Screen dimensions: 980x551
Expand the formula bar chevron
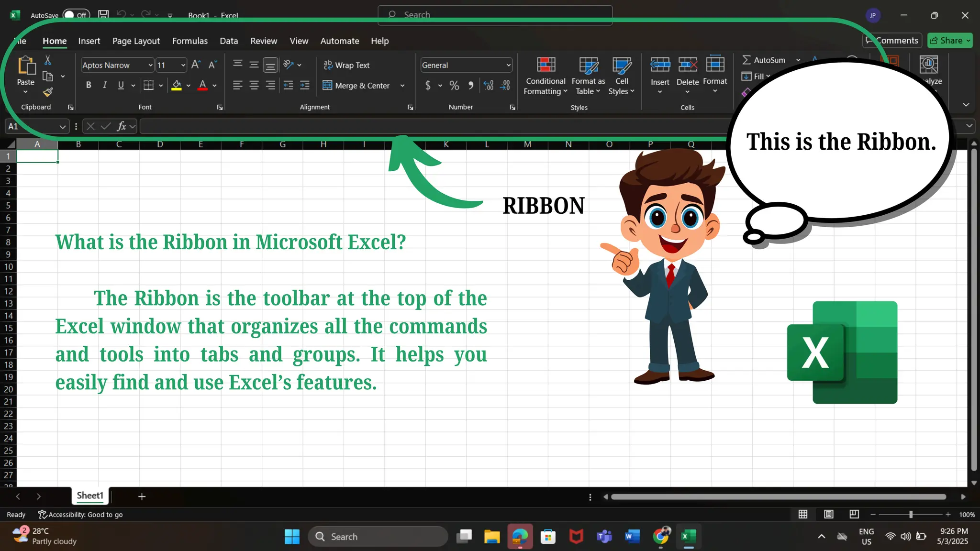click(969, 126)
